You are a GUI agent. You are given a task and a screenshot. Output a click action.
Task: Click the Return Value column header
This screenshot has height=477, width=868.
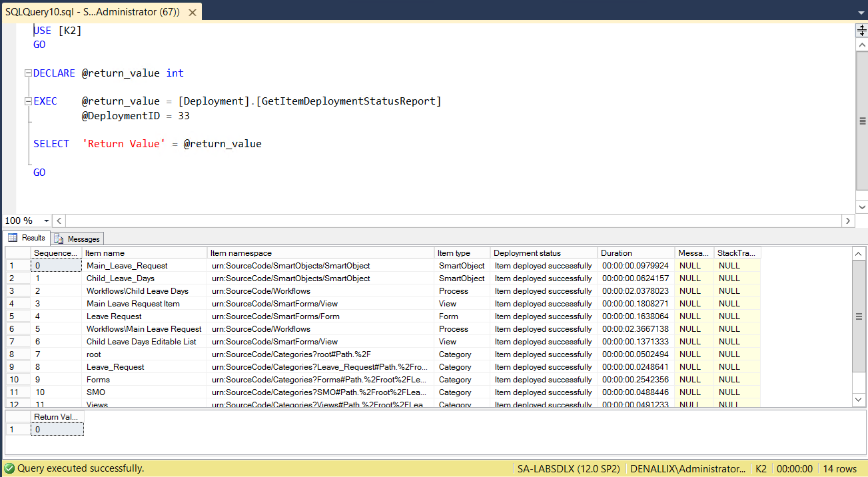coord(57,417)
